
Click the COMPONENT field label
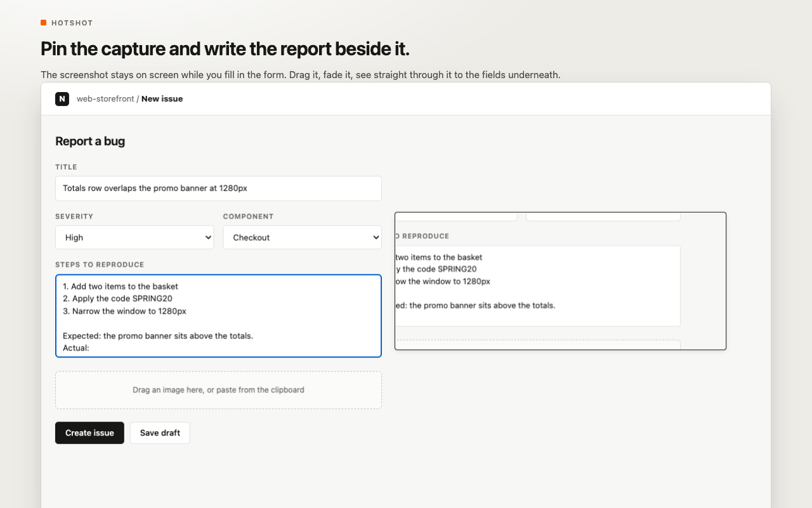(x=248, y=217)
